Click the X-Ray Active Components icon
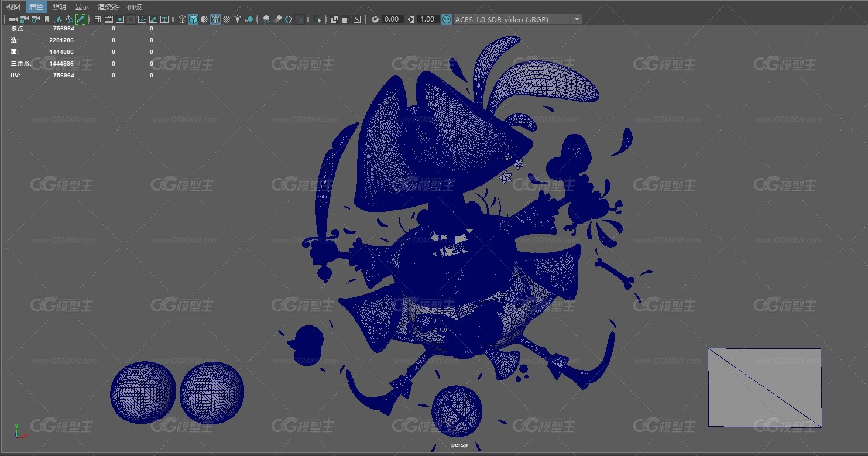The width and height of the screenshot is (868, 456). [x=346, y=19]
